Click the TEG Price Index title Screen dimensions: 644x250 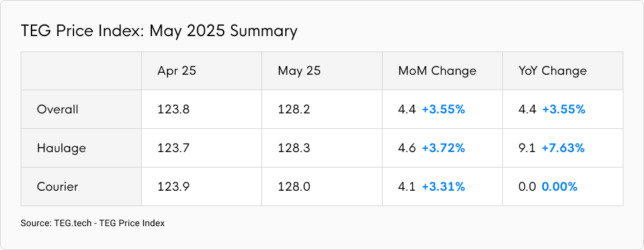click(159, 31)
